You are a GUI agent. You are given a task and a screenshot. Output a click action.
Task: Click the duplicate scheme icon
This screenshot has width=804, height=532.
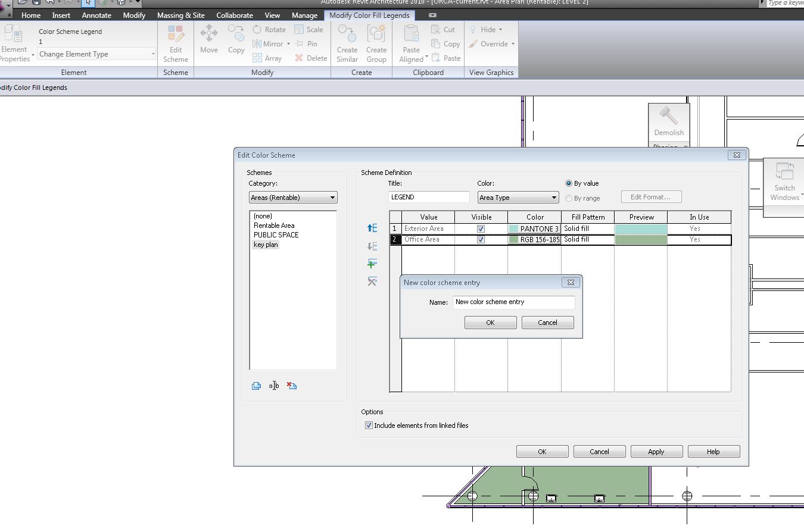click(x=256, y=386)
